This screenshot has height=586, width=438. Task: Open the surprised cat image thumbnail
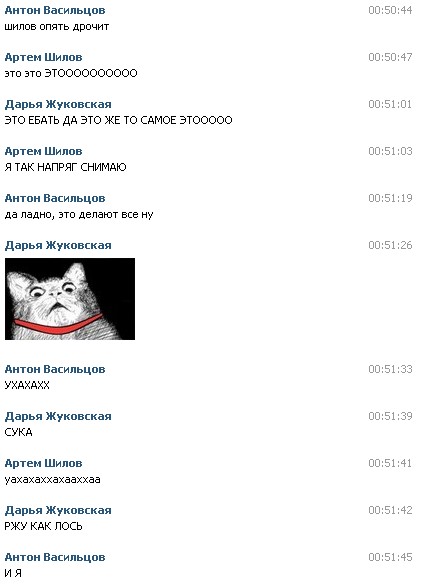[x=70, y=299]
